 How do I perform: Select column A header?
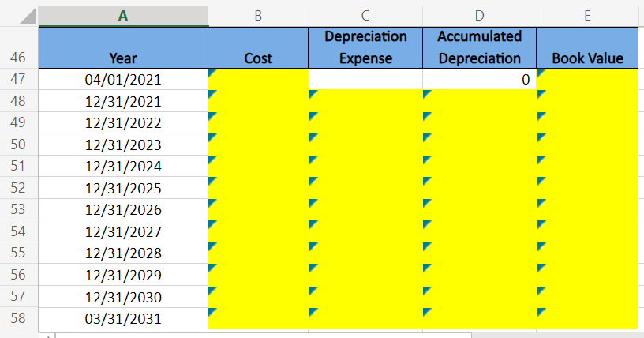[x=123, y=16]
